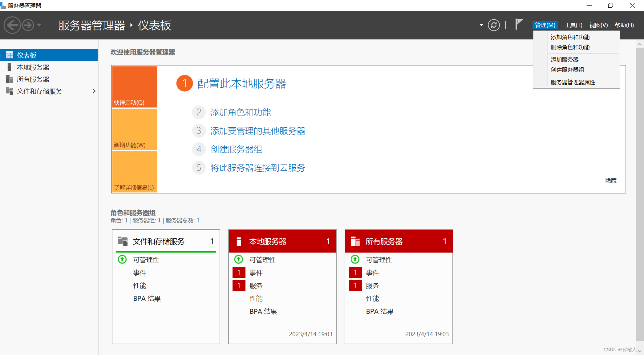This screenshot has width=644, height=355.
Task: Select 所有服务器 in the left sidebar
Action: (49, 79)
